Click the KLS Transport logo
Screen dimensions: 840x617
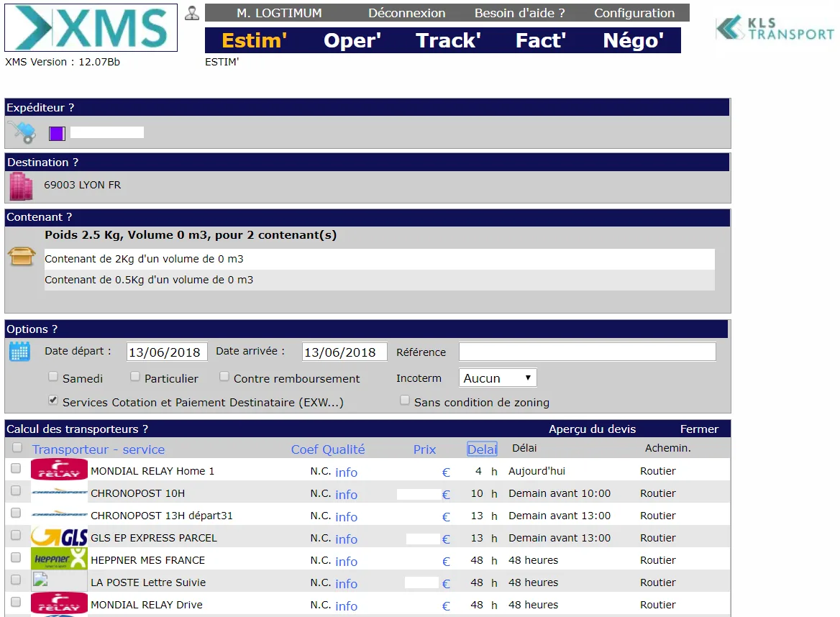pyautogui.click(x=775, y=28)
